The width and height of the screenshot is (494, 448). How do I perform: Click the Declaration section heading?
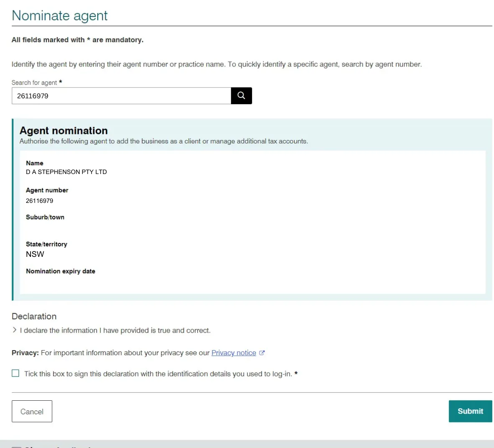coord(34,316)
